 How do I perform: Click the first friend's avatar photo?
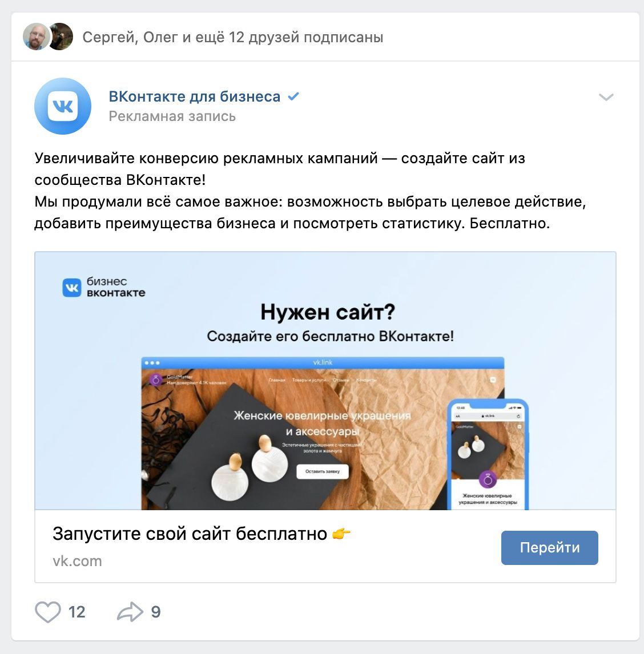[x=37, y=37]
